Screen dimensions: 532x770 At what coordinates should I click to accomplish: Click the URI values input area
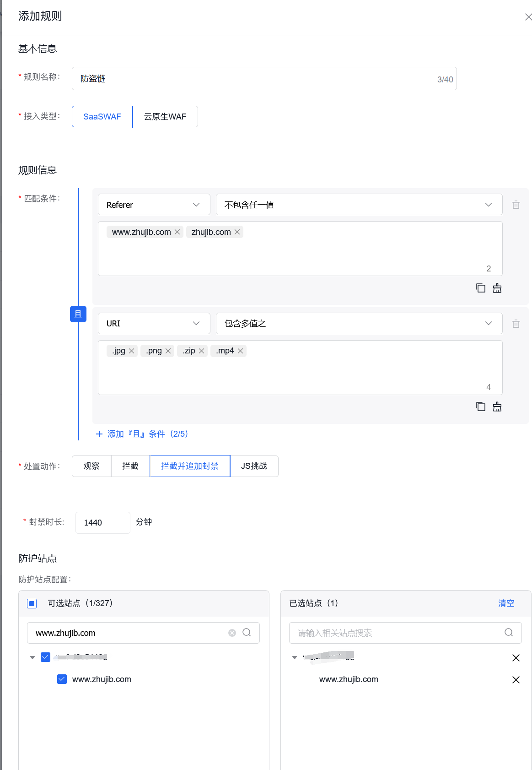[x=300, y=368]
